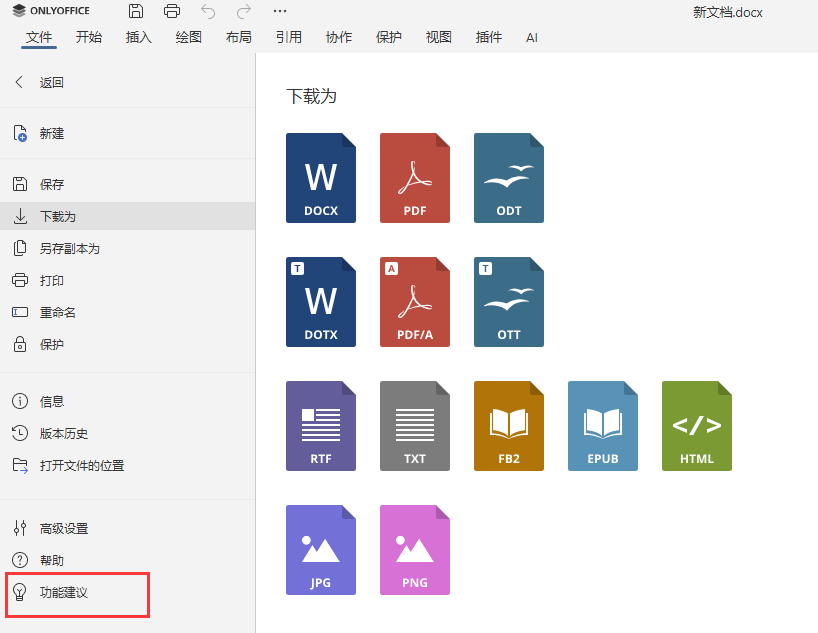
Task: Create a new document with 新建
Action: coord(127,134)
